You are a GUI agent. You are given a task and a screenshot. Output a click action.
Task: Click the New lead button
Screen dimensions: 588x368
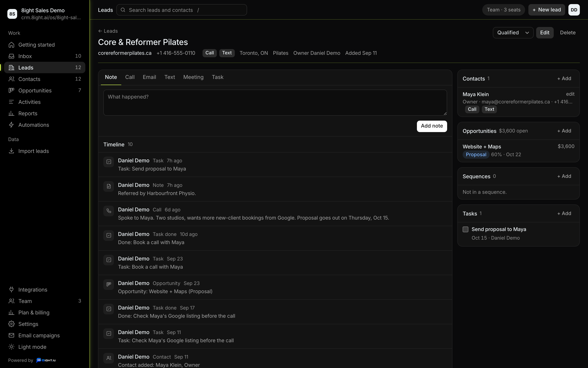(x=546, y=10)
